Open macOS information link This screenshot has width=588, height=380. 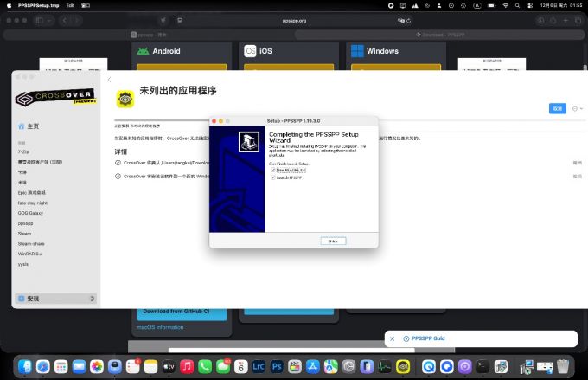[x=160, y=327]
